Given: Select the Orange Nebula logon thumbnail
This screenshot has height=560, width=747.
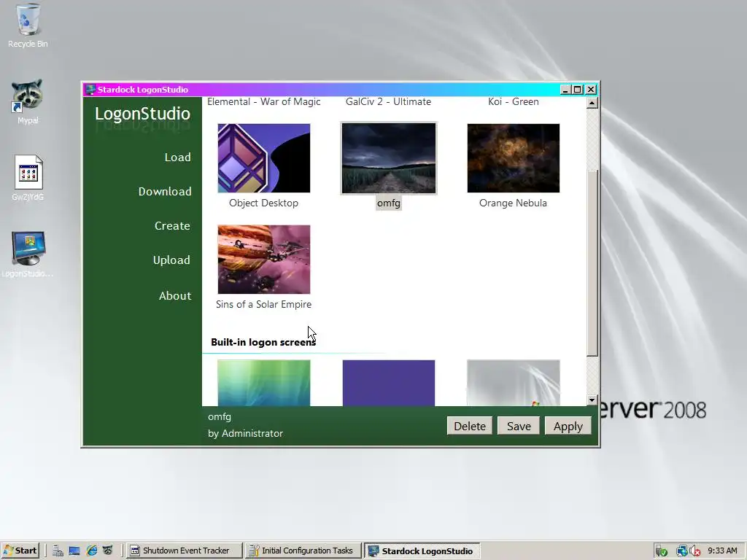Looking at the screenshot, I should tap(514, 158).
